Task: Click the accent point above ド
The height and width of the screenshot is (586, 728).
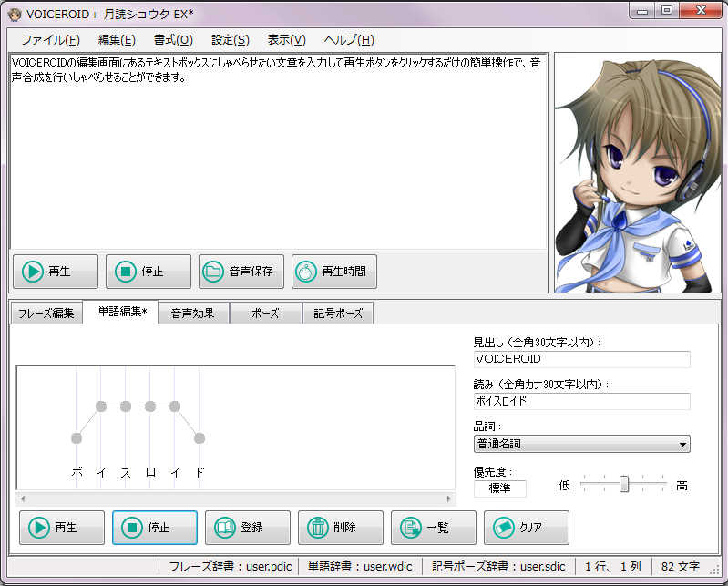Action: [x=200, y=437]
